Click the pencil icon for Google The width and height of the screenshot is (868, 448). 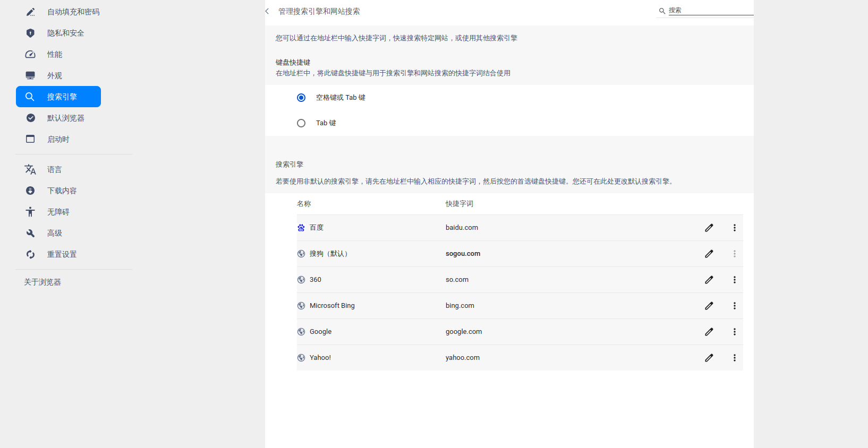click(x=709, y=332)
